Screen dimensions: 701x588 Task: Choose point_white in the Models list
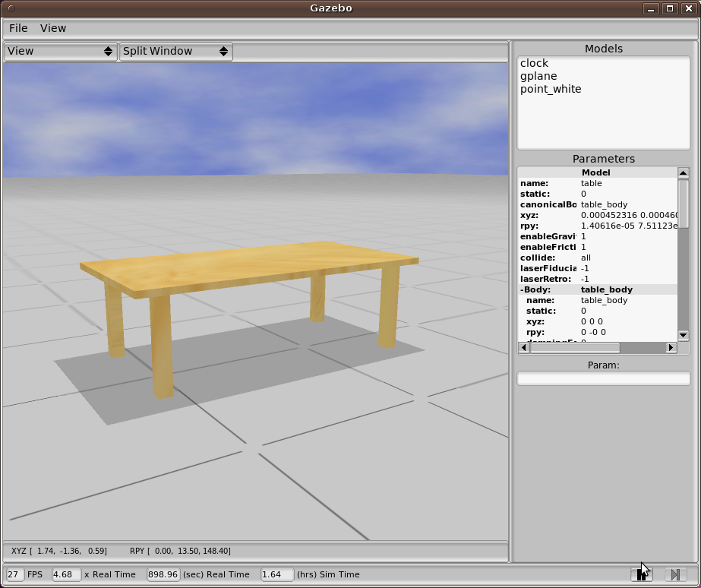pos(551,89)
